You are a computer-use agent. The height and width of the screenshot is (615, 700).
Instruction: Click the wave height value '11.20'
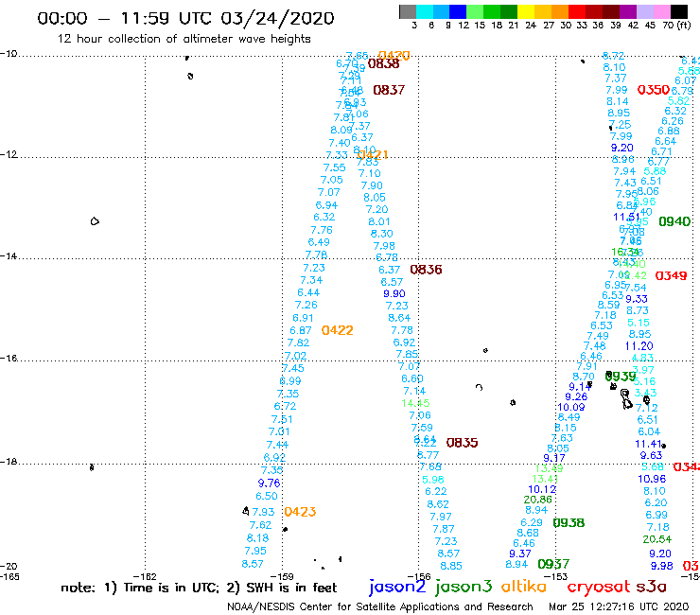point(639,345)
